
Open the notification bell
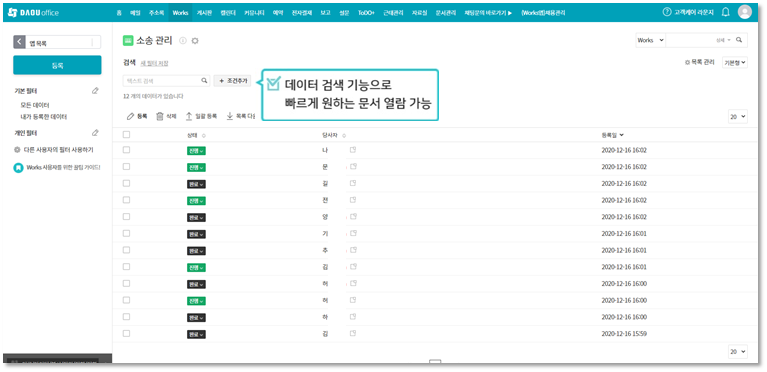pos(726,12)
